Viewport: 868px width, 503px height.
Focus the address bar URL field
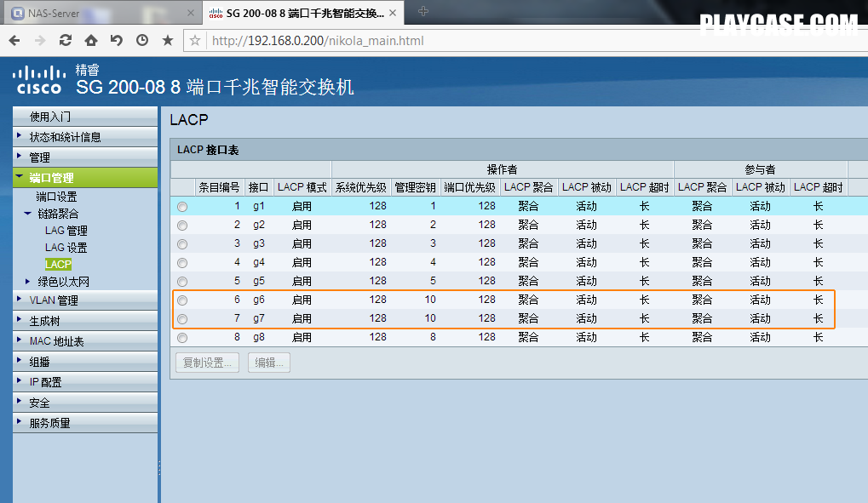[x=537, y=40]
